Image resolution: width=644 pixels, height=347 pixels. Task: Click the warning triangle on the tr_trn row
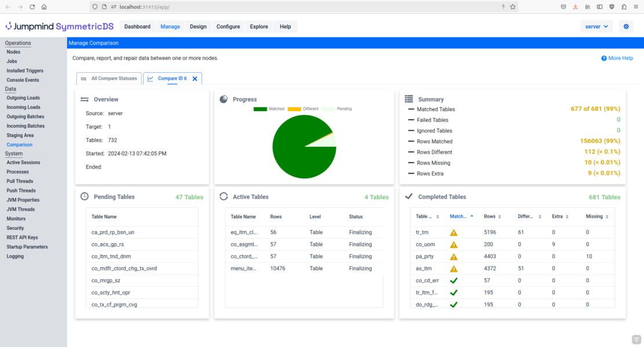tap(453, 232)
